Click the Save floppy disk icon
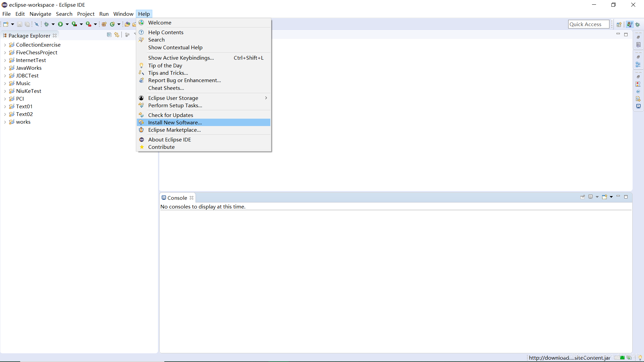Screen dimensions: 644x362 click(x=19, y=24)
